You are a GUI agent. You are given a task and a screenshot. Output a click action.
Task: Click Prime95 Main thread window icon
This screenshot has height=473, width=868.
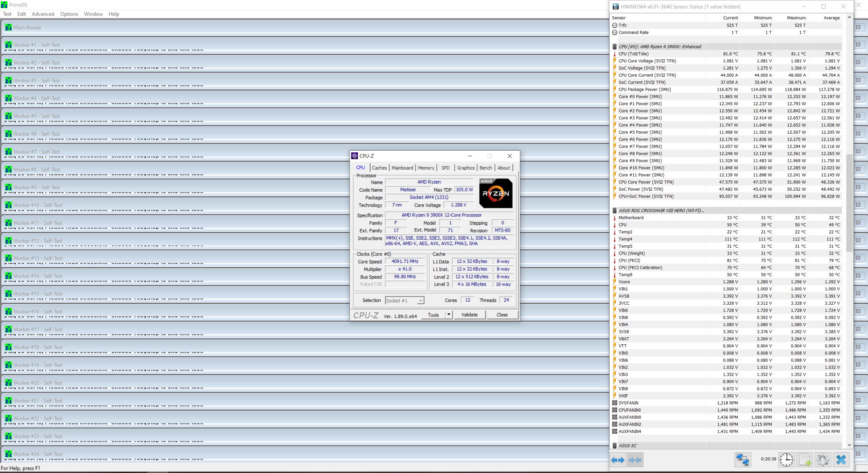tap(8, 27)
